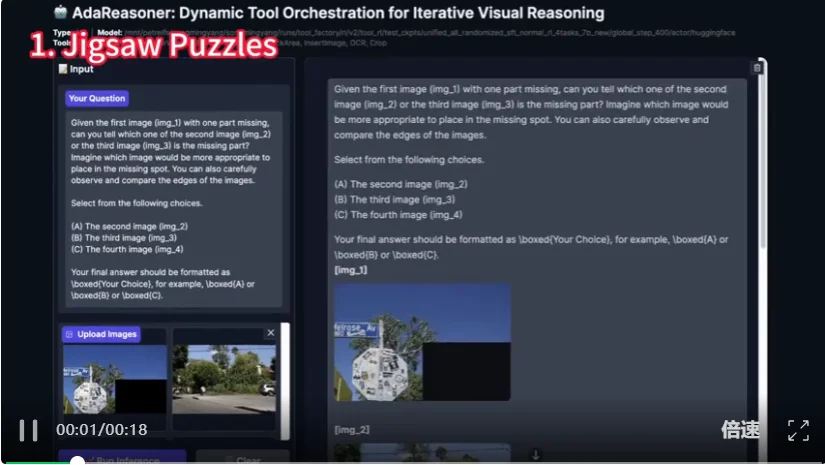825x465 pixels.
Task: Pause the video playback
Action: 28,430
